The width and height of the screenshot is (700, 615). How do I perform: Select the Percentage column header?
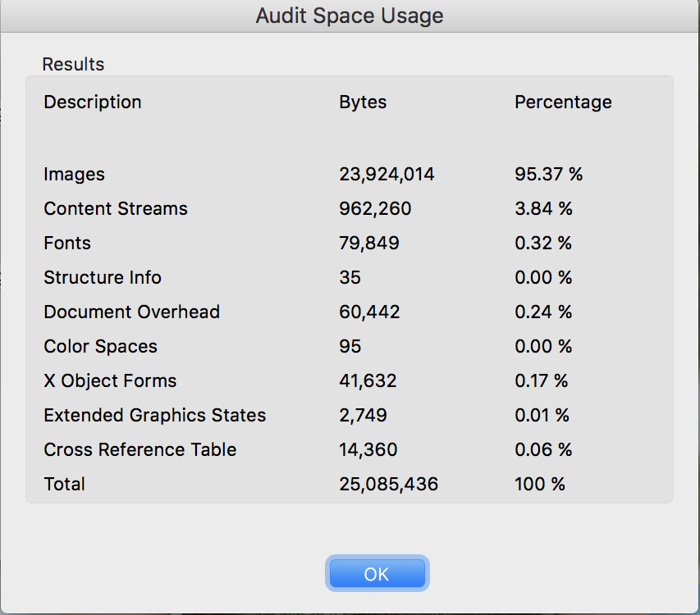pos(563,102)
